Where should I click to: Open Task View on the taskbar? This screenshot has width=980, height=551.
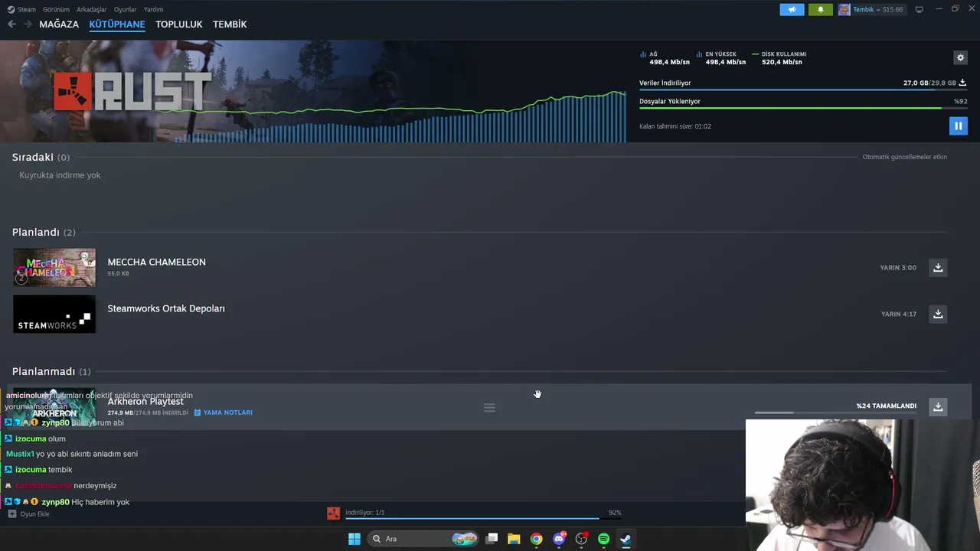click(492, 539)
